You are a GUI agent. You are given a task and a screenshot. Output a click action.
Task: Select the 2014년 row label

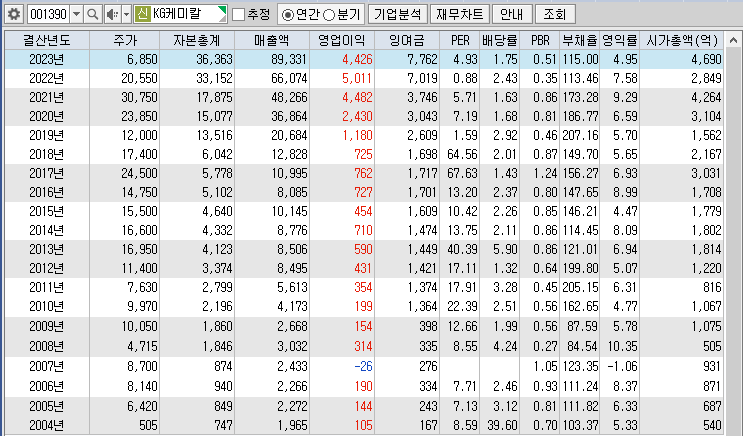pos(46,230)
